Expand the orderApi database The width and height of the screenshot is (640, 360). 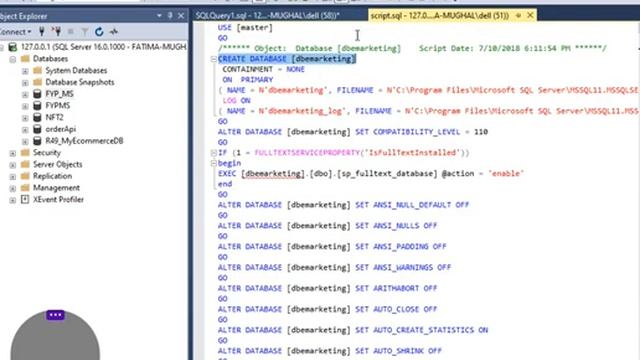(x=25, y=130)
